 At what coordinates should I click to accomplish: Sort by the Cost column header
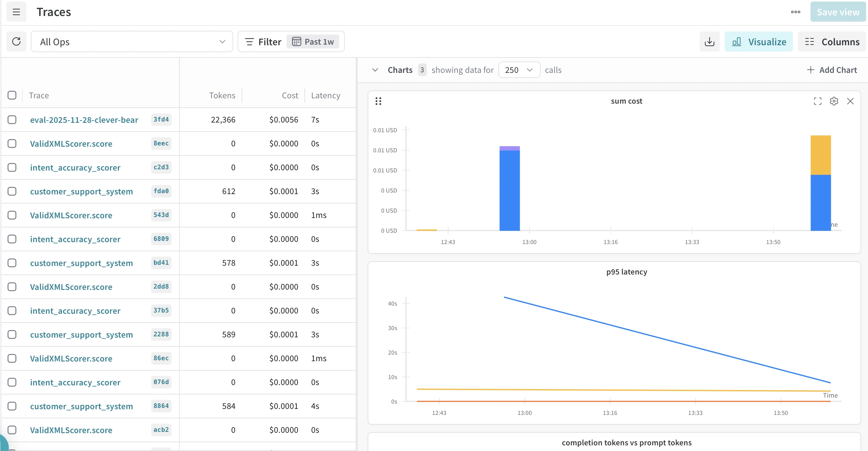coord(290,95)
